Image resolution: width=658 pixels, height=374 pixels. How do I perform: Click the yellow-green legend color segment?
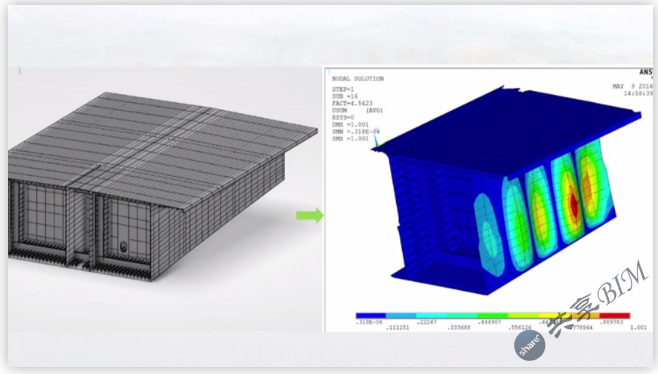click(523, 315)
